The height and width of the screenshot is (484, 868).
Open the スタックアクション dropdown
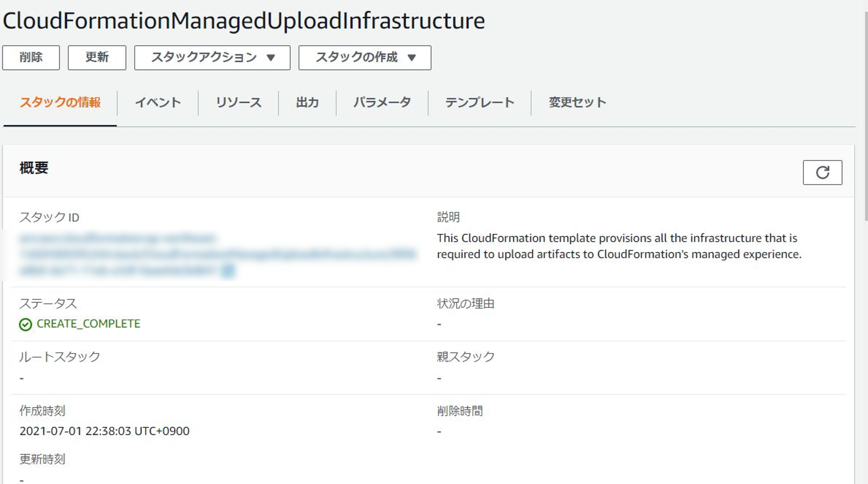point(212,58)
